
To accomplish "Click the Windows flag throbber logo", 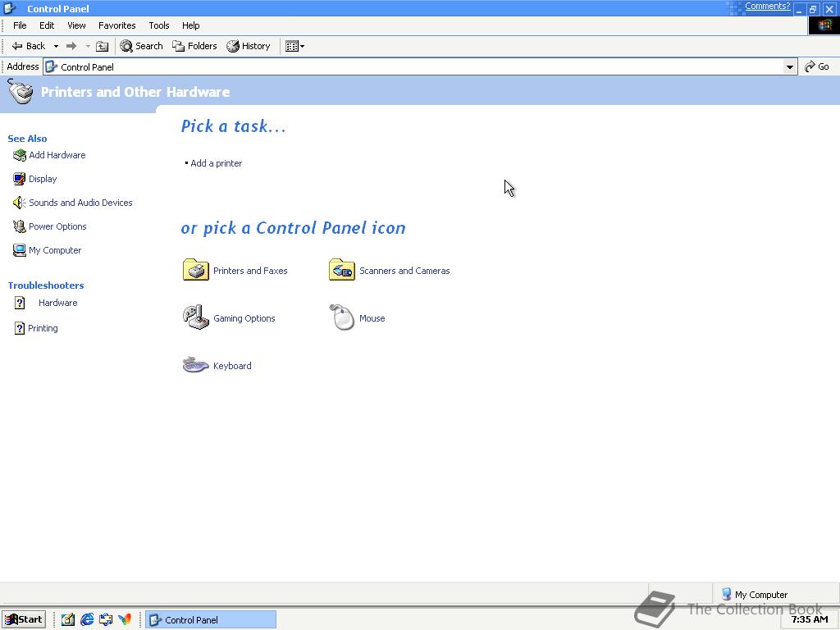I will (824, 25).
